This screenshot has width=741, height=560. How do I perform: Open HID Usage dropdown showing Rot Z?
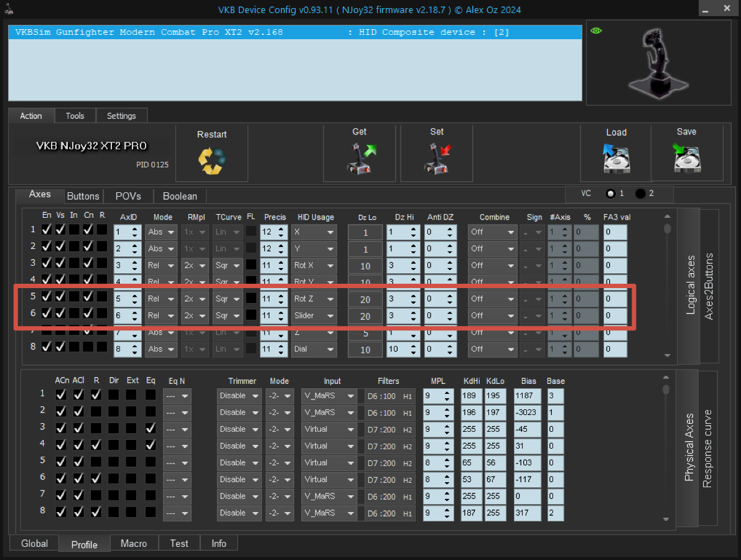coord(314,299)
